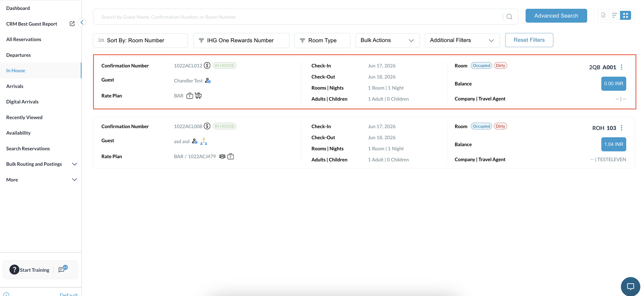Viewport: 644px width, 296px height.
Task: Click room label ROH 103
Action: pos(604,128)
